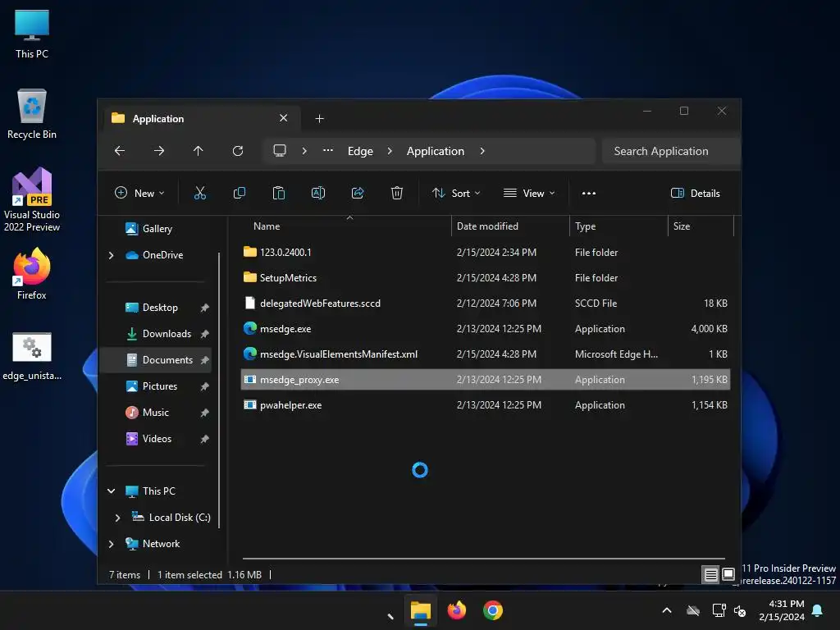The image size is (840, 630).
Task: Select the Recycle Bin desktop icon
Action: pos(32,114)
